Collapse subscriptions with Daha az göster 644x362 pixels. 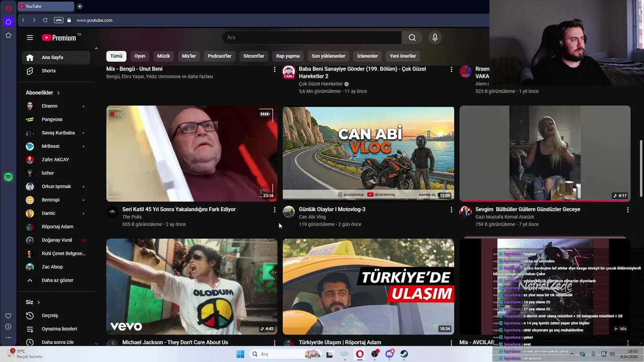pyautogui.click(x=56, y=280)
